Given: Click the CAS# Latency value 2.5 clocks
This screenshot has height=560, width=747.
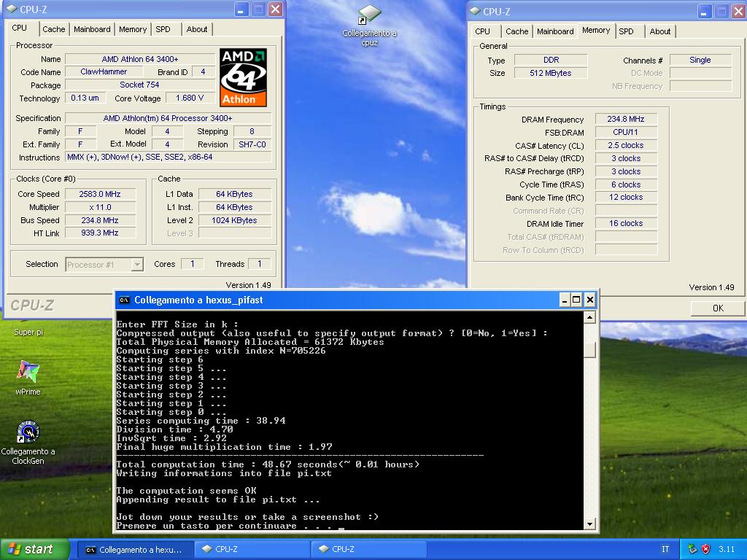Looking at the screenshot, I should [626, 145].
